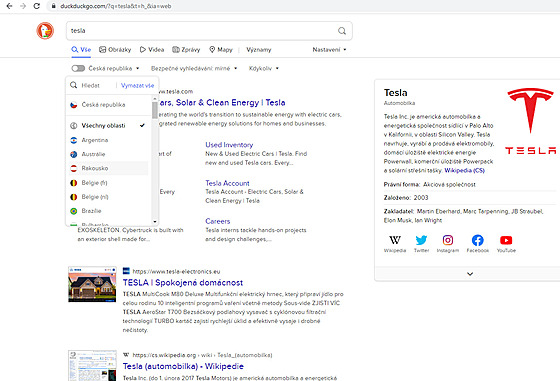Open Electric Cars, Solar & Clean Energy result
560x381 pixels.
(x=221, y=102)
